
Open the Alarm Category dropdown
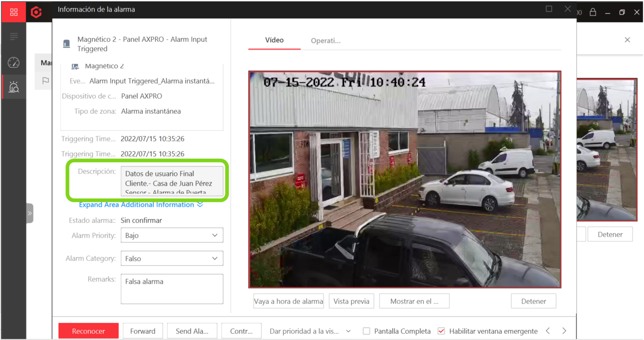tap(172, 259)
